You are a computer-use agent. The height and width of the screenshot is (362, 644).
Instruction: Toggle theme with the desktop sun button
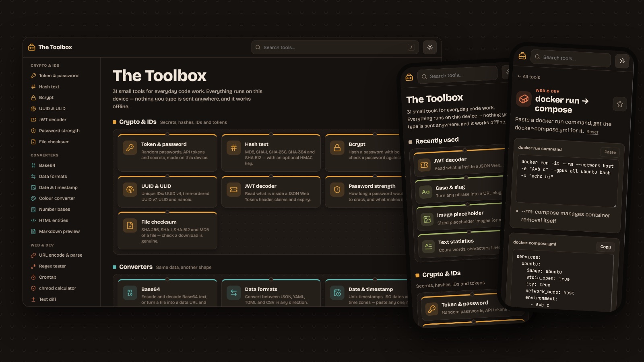point(430,47)
